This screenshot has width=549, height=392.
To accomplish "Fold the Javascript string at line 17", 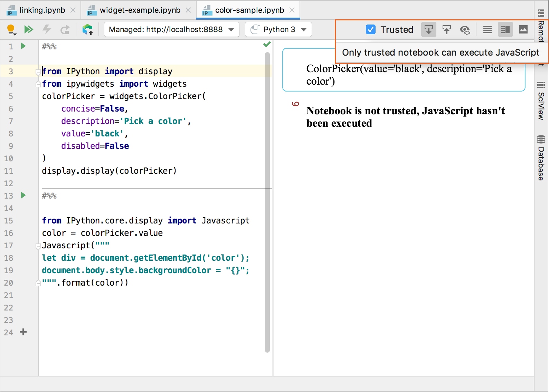I will (38, 246).
